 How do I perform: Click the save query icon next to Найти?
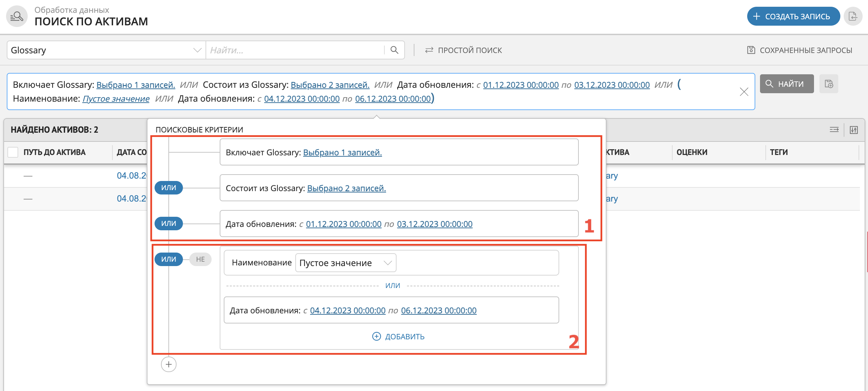pos(829,84)
